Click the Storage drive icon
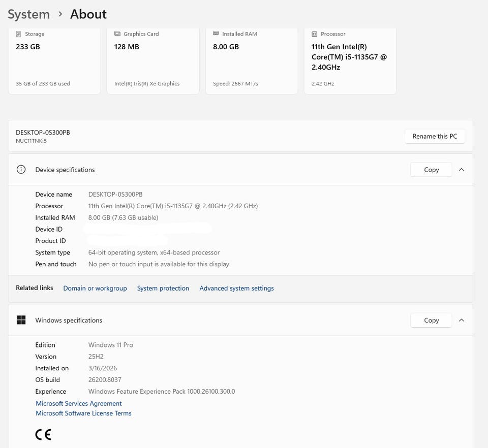This screenshot has width=488, height=448. (19, 34)
